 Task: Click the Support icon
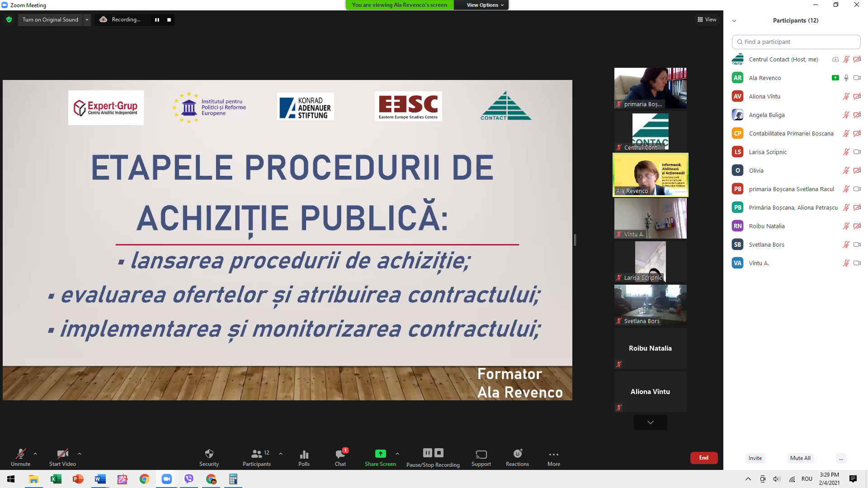[481, 454]
